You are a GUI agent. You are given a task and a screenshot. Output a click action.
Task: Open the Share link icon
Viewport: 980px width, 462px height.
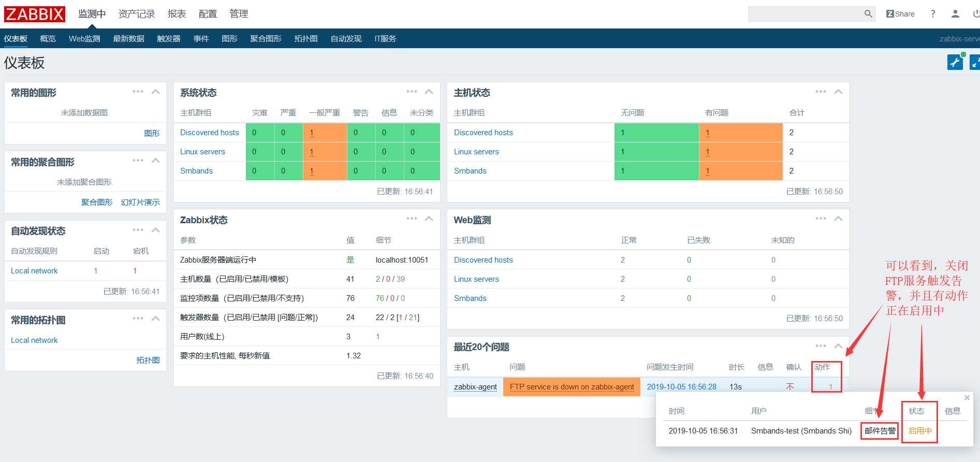[900, 14]
